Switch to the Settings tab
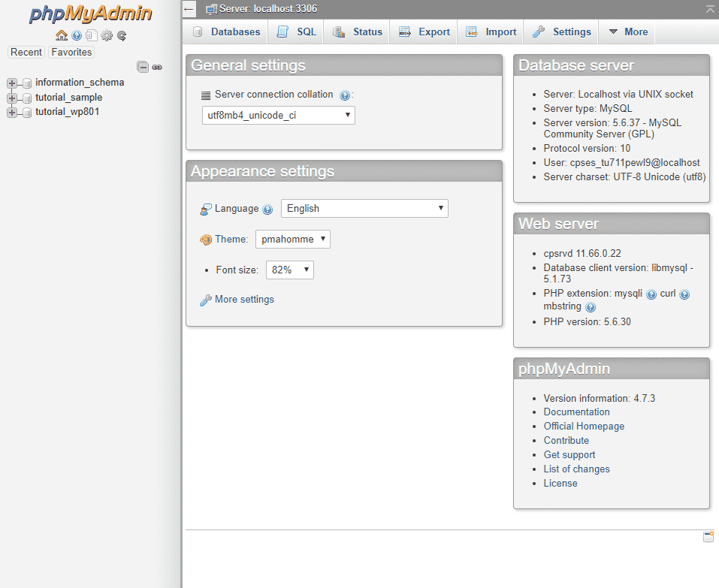Image resolution: width=719 pixels, height=588 pixels. click(562, 32)
